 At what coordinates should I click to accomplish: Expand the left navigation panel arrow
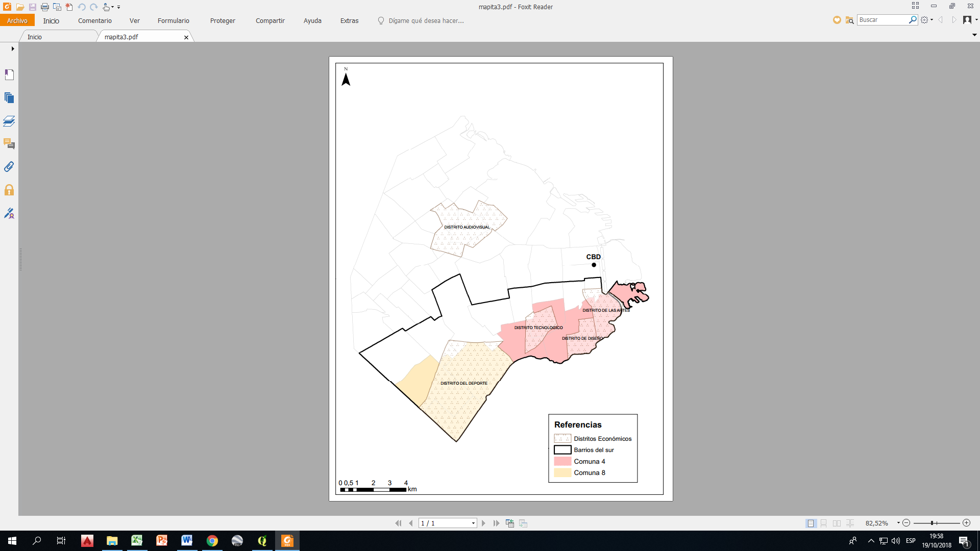pyautogui.click(x=12, y=49)
